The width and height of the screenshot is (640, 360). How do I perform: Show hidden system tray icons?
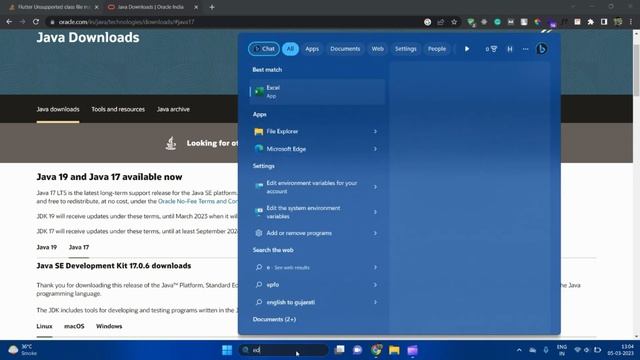coord(519,350)
